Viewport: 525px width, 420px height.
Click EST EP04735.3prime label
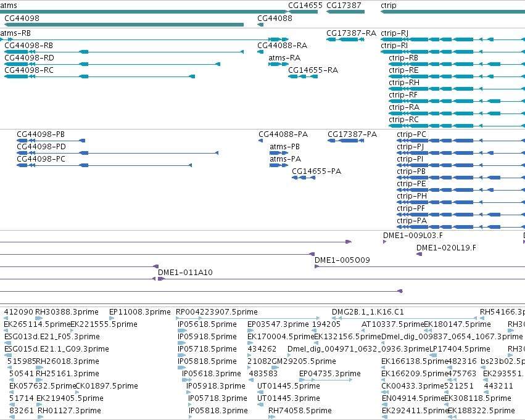pos(330,374)
